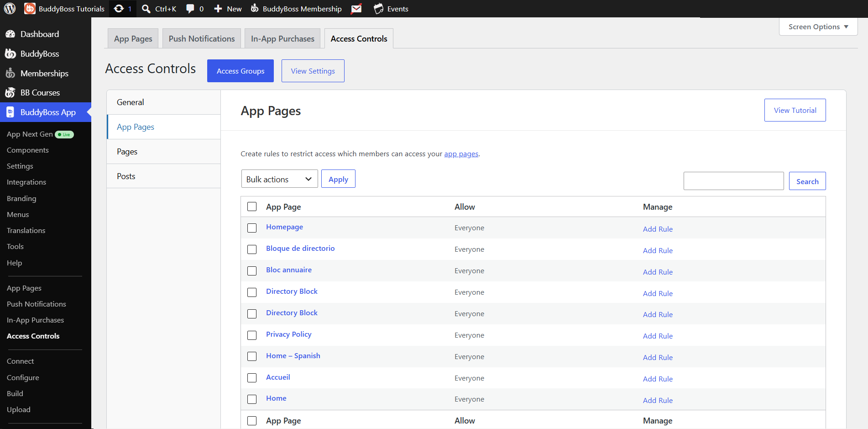Viewport: 868px width, 429px height.
Task: Switch to In-App Purchases tab
Action: tap(282, 39)
